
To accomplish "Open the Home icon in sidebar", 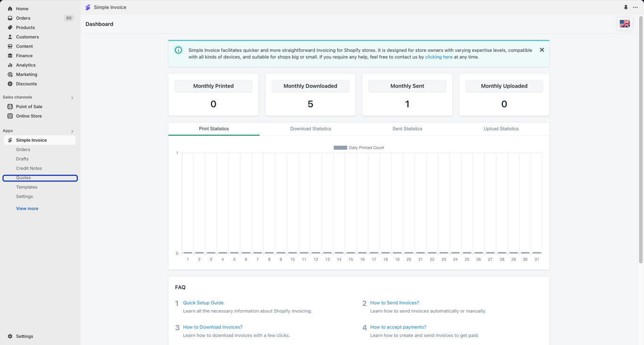I will pos(10,8).
